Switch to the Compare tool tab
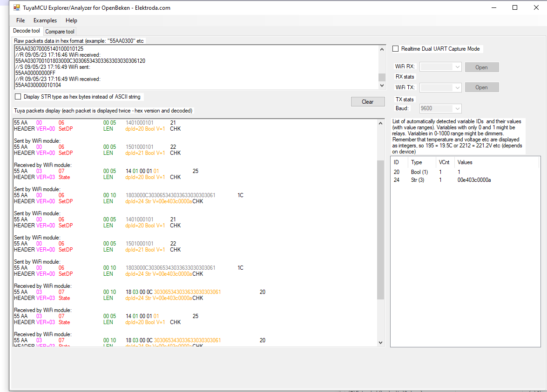547x392 pixels. point(60,31)
